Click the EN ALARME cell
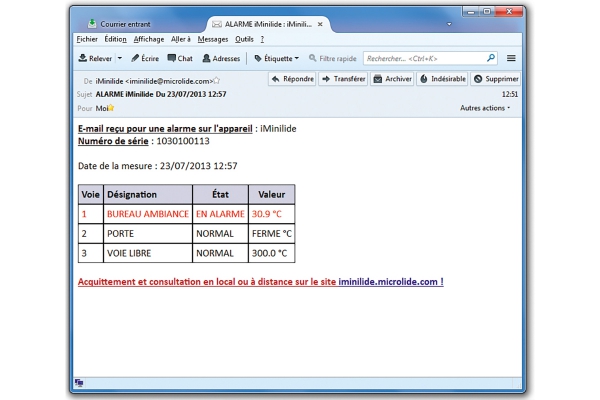The image size is (600, 400). (220, 214)
